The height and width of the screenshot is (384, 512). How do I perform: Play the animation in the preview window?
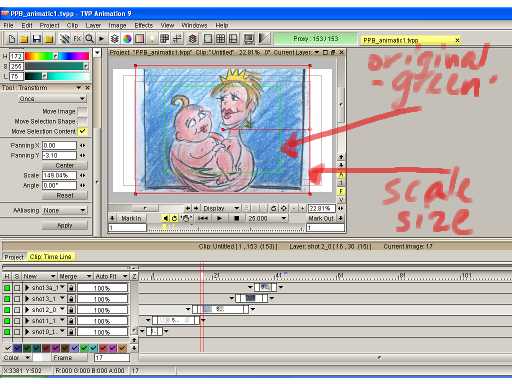tap(219, 218)
